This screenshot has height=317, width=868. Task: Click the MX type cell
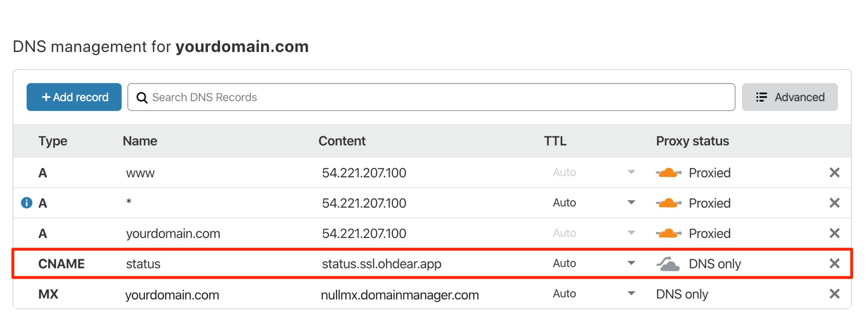(48, 294)
